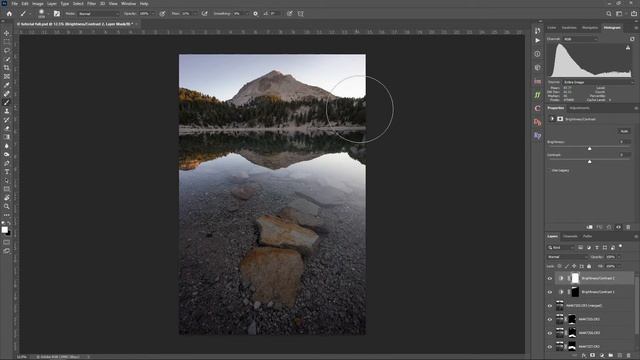
Task: Hide the fourth layer below merged
Action: pyautogui.click(x=550, y=320)
